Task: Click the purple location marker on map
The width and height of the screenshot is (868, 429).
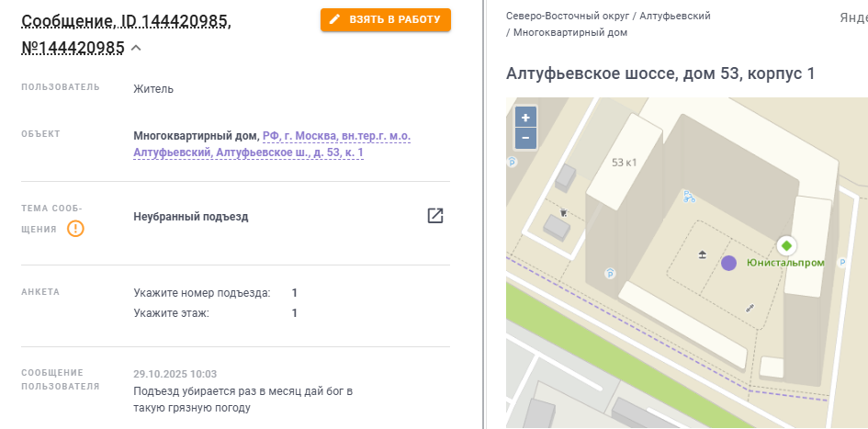Action: click(x=728, y=263)
